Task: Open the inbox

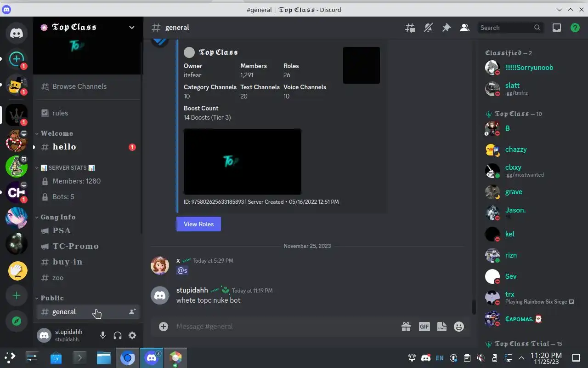Action: [x=557, y=28]
